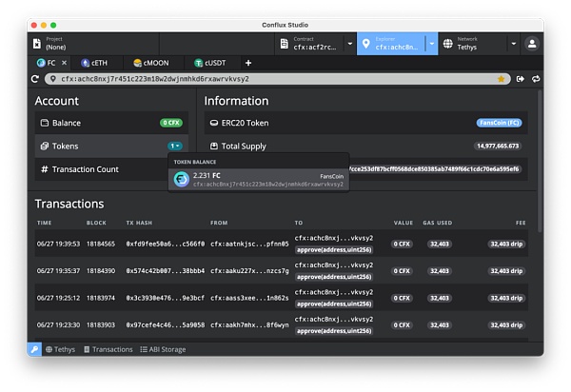Select the Tokens row

coord(111,146)
